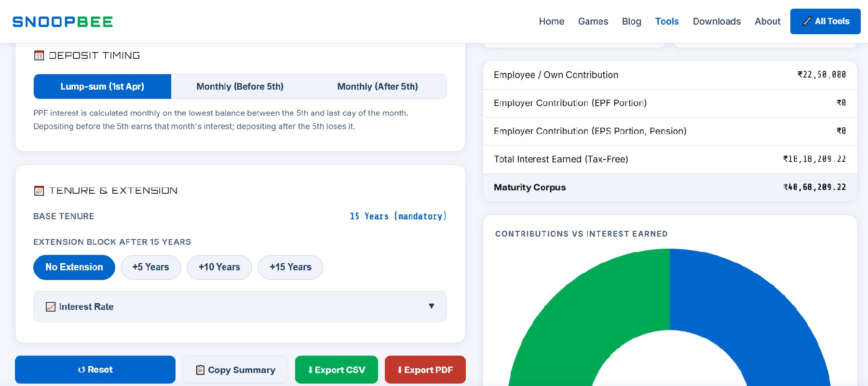The height and width of the screenshot is (386, 868).
Task: Click the Maturity Corpus value ₹40,68,209.22
Action: (x=814, y=187)
